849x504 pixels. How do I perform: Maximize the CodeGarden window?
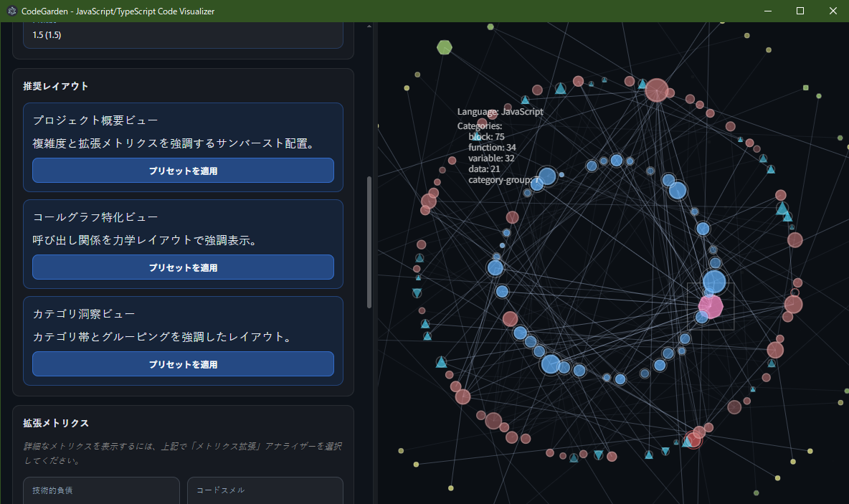click(800, 11)
